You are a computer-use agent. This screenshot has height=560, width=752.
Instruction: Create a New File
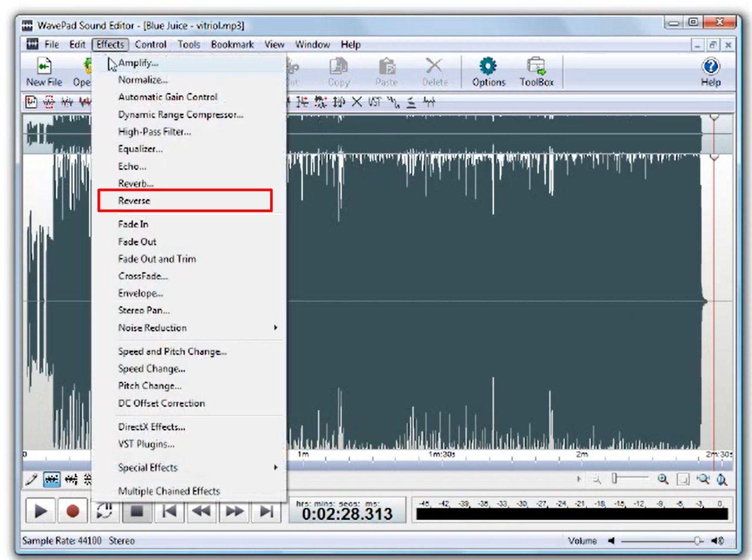[x=43, y=70]
